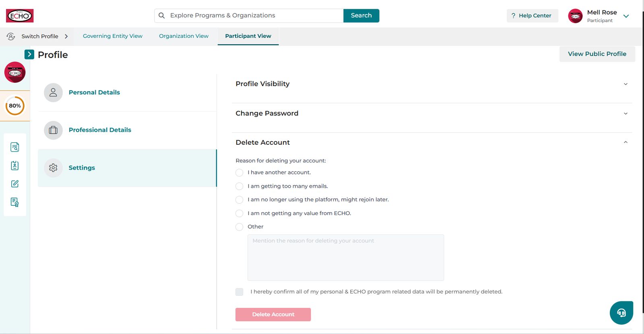Click the Switch Profile icon

[x=11, y=36]
